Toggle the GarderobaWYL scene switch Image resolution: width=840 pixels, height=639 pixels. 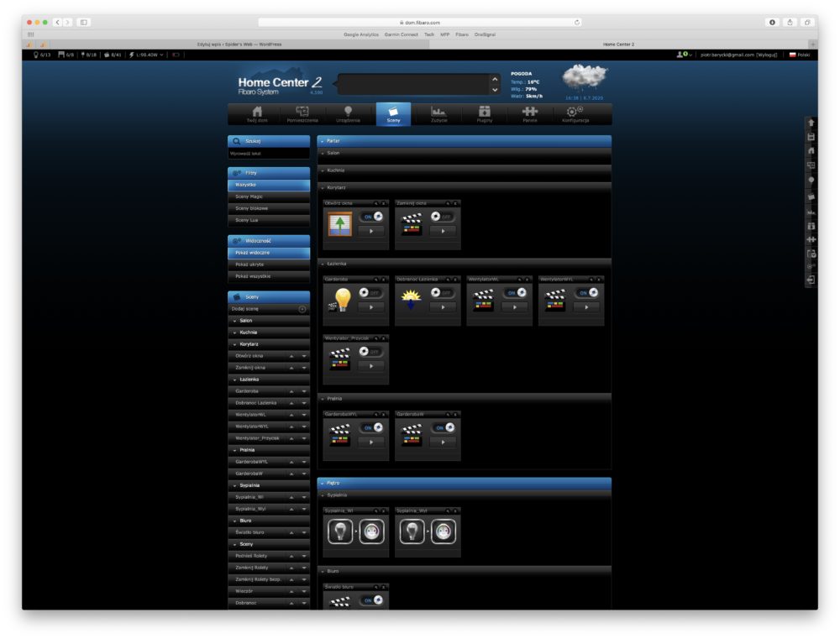click(x=372, y=427)
